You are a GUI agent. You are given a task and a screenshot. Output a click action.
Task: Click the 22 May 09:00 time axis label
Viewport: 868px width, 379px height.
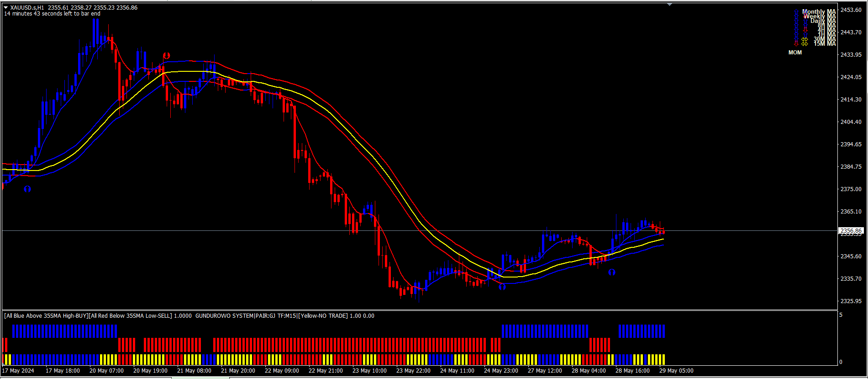tap(282, 371)
